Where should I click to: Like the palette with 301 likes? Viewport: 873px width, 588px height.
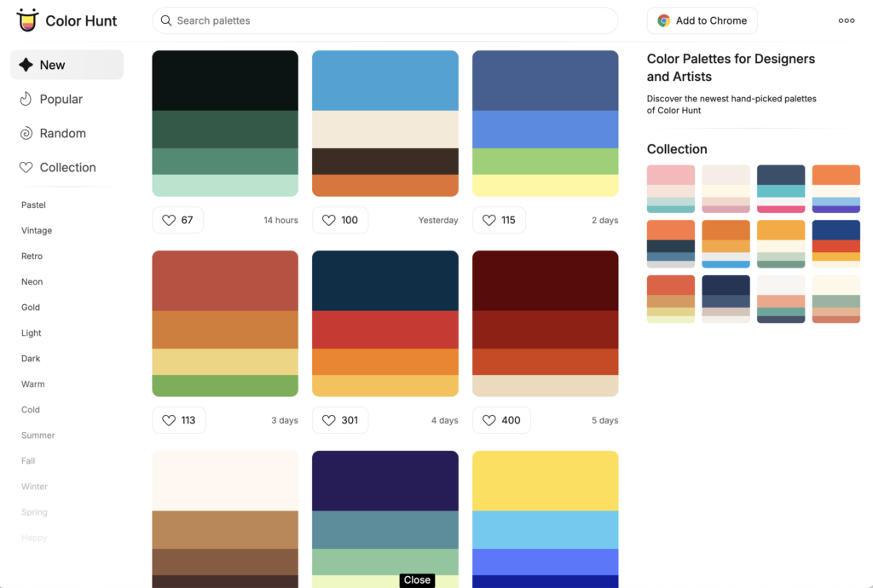pos(339,420)
